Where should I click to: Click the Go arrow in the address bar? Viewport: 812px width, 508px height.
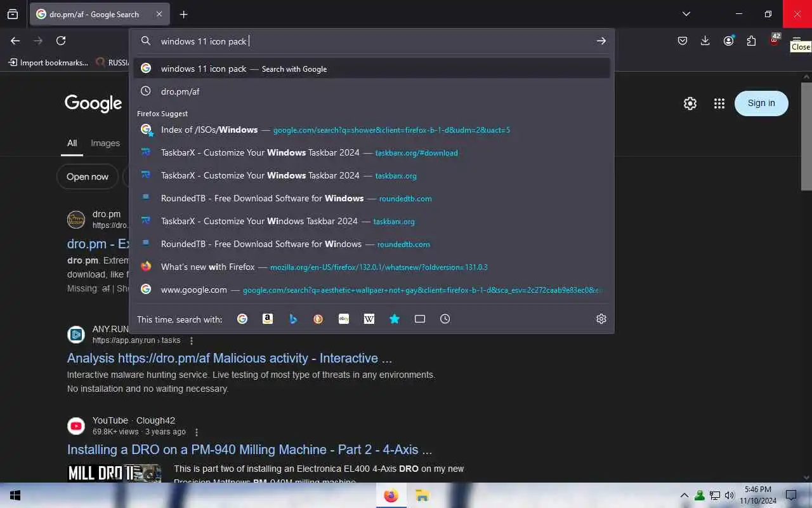601,41
